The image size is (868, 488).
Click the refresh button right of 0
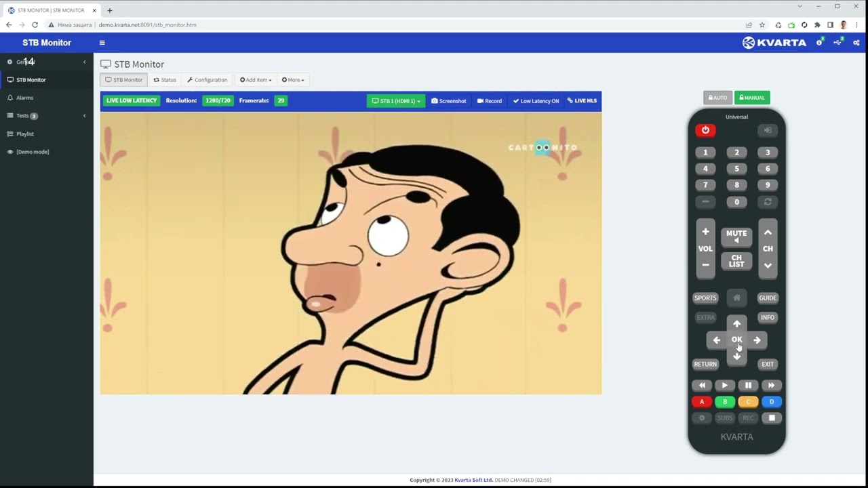click(x=768, y=202)
